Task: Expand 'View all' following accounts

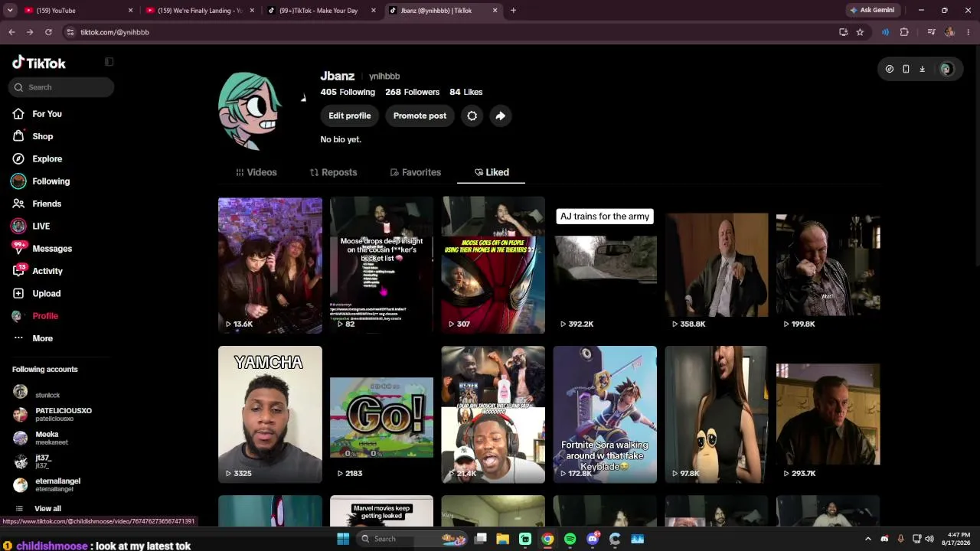Action: point(47,509)
